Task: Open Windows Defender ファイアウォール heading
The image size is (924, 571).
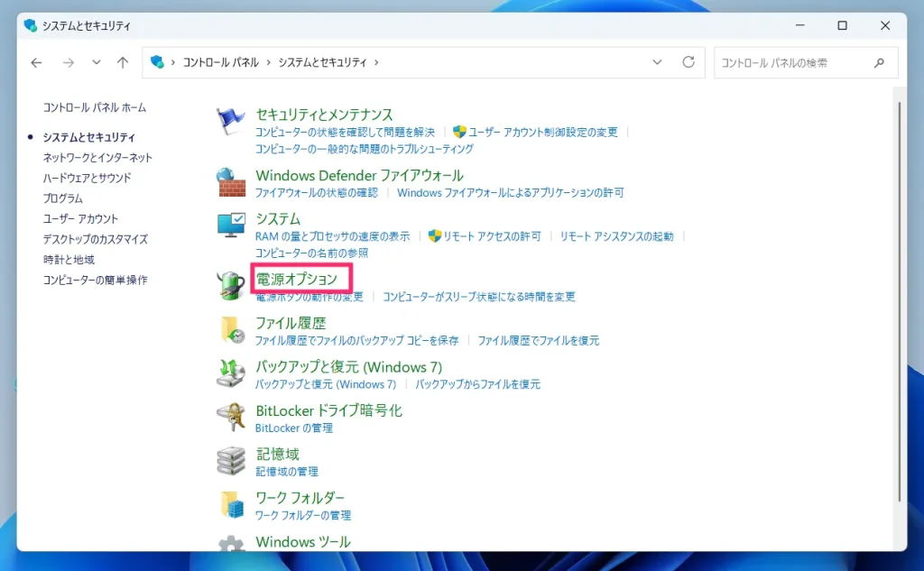Action: [x=359, y=176]
